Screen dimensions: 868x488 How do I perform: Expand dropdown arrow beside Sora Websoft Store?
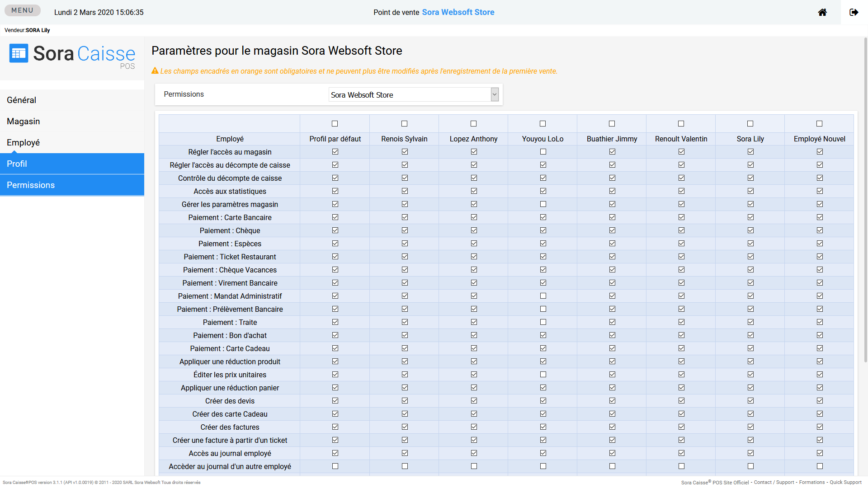coord(495,95)
